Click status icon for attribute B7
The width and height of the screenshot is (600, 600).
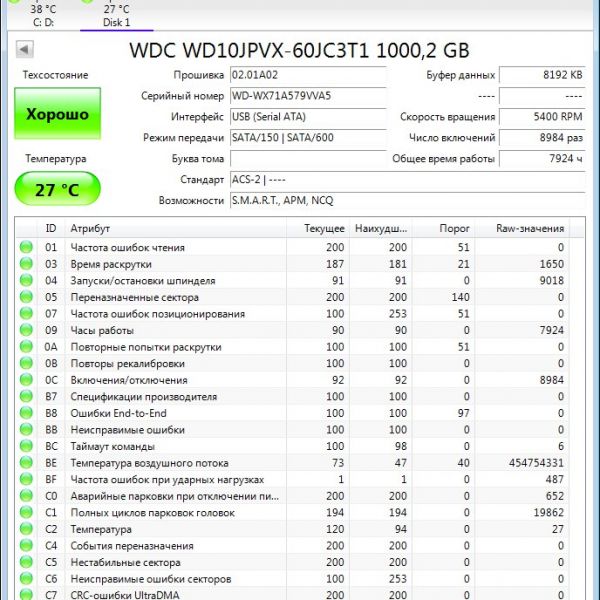[26, 396]
